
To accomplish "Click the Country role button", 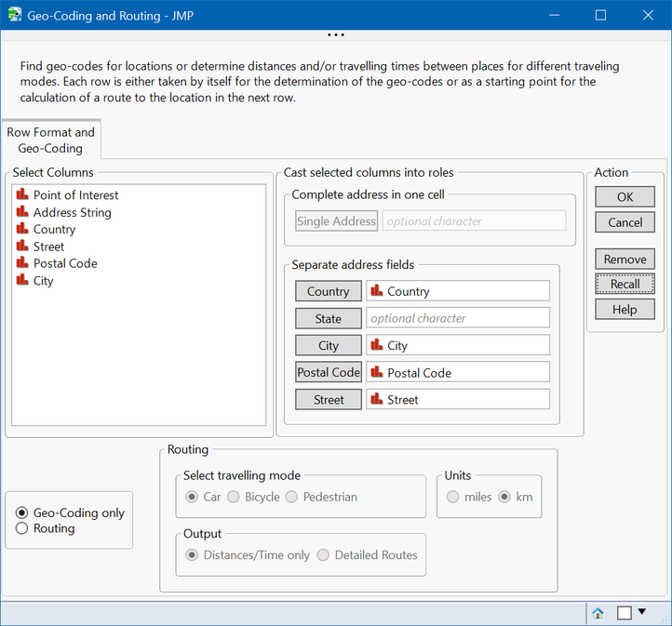I will click(329, 291).
